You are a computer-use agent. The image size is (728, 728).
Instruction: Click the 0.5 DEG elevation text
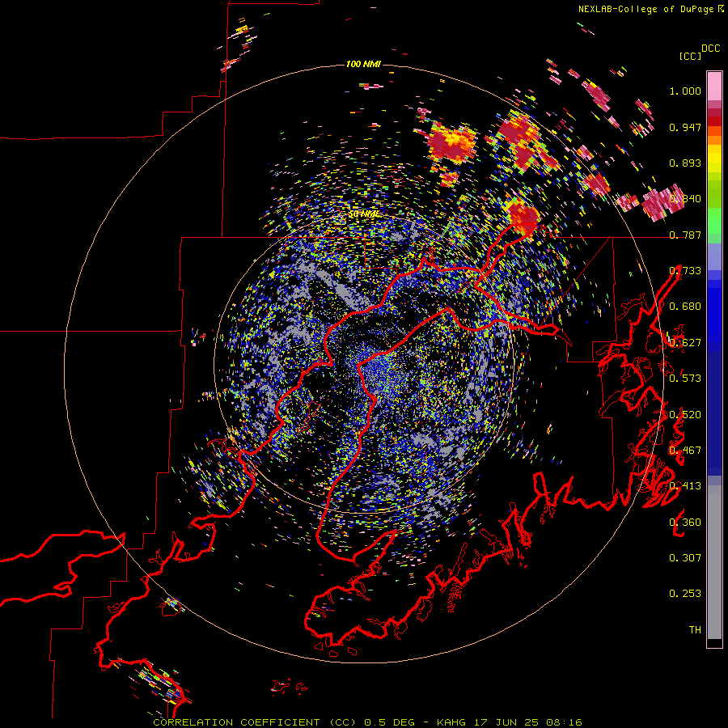pos(392,722)
